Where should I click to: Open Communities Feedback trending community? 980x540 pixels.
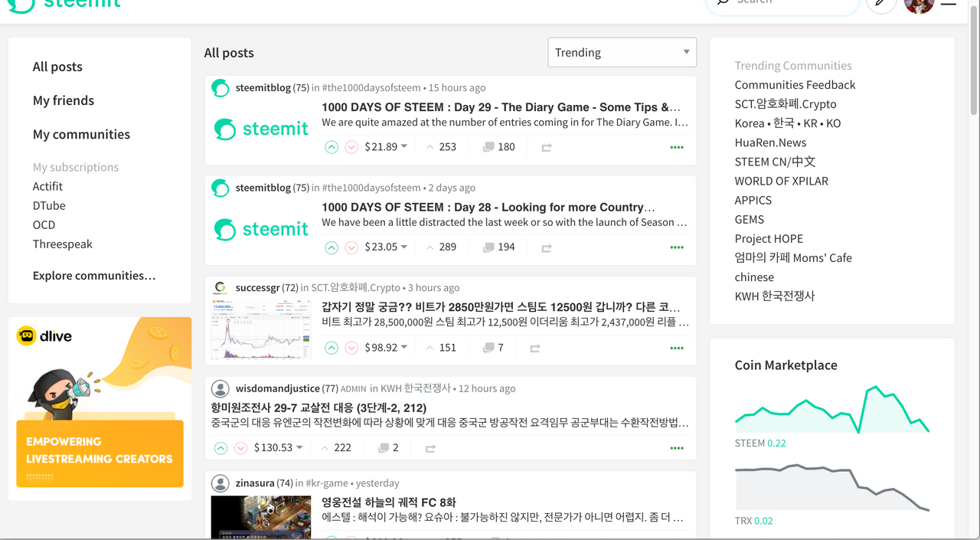click(795, 85)
